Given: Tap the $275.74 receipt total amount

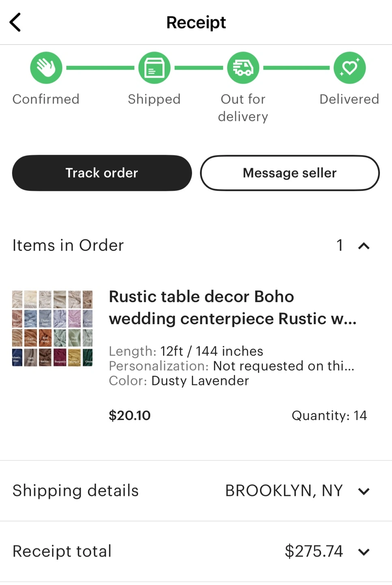Looking at the screenshot, I should point(314,551).
